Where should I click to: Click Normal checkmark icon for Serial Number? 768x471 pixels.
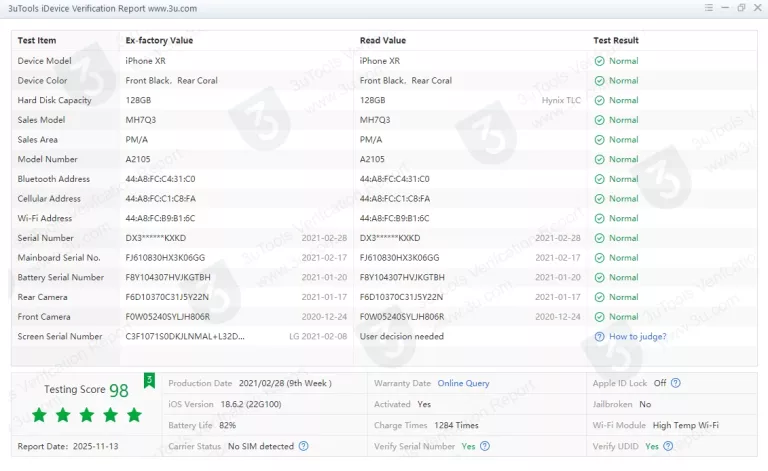click(x=599, y=238)
